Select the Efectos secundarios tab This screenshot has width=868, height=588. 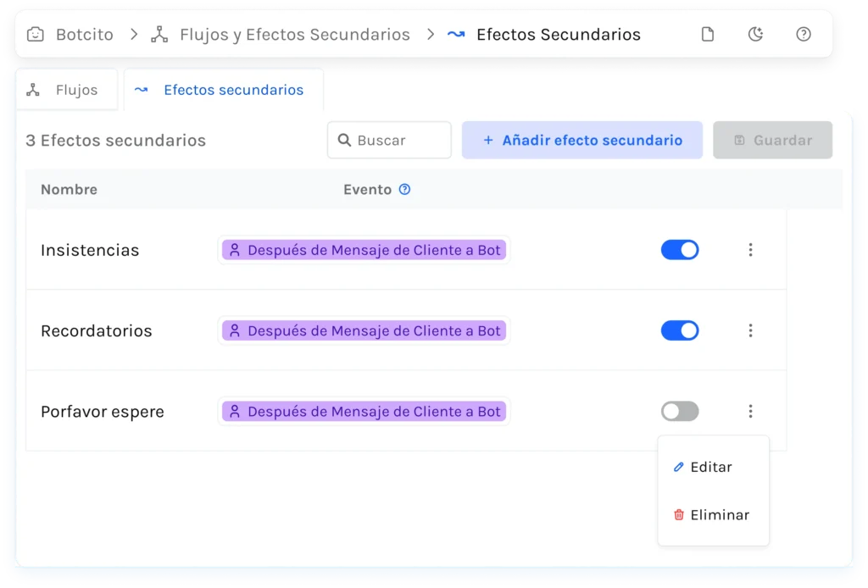tap(224, 90)
